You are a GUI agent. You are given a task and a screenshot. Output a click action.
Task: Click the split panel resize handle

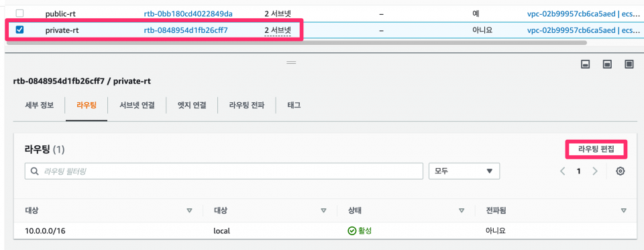point(291,62)
